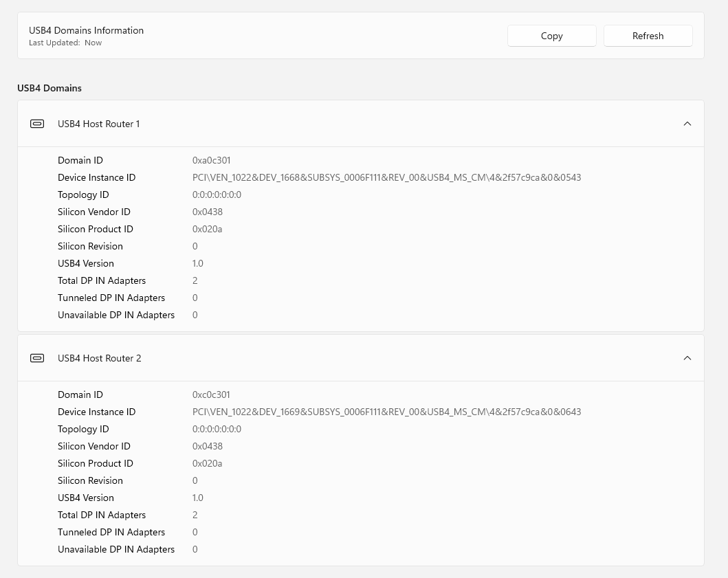Click Router 1 Topology ID value
The width and height of the screenshot is (728, 578).
click(x=217, y=194)
